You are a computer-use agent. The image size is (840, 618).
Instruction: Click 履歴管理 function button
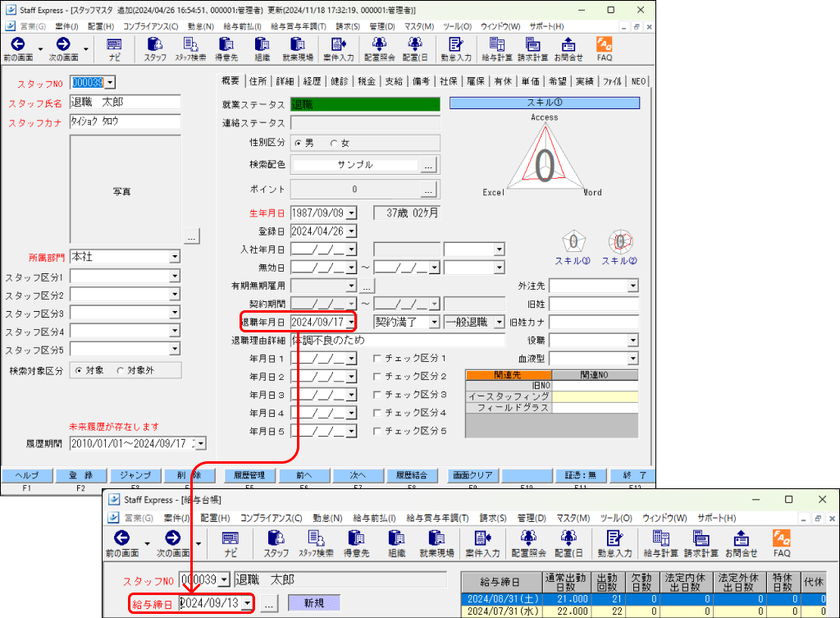tap(249, 475)
